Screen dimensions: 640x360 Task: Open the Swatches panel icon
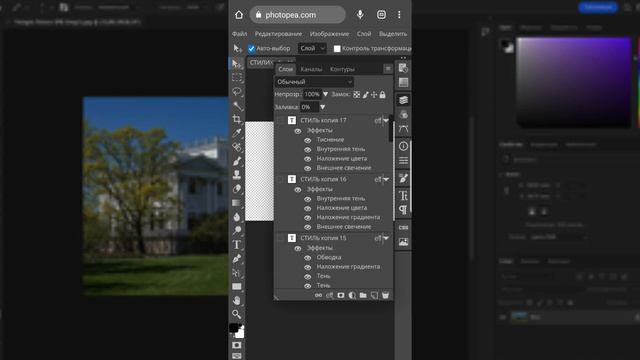coord(403,82)
